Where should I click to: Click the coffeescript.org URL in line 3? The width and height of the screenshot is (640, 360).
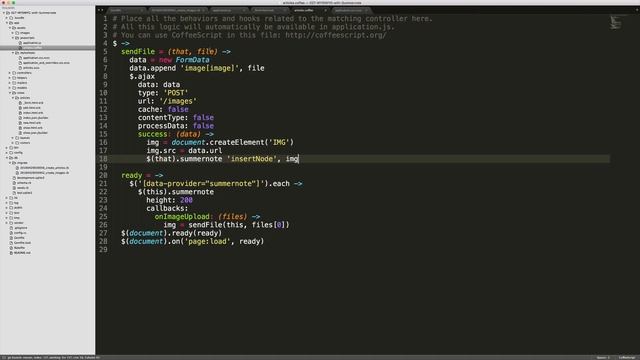[x=336, y=35]
